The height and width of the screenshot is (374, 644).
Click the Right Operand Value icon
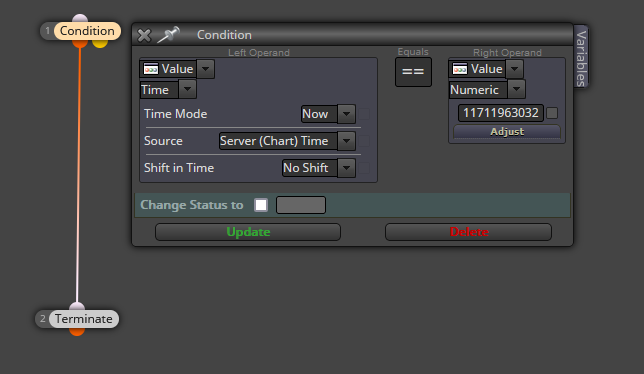460,69
